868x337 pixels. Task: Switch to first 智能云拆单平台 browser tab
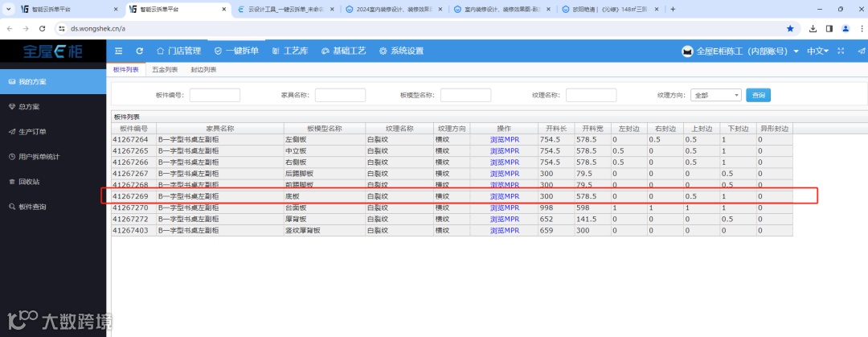[69, 10]
